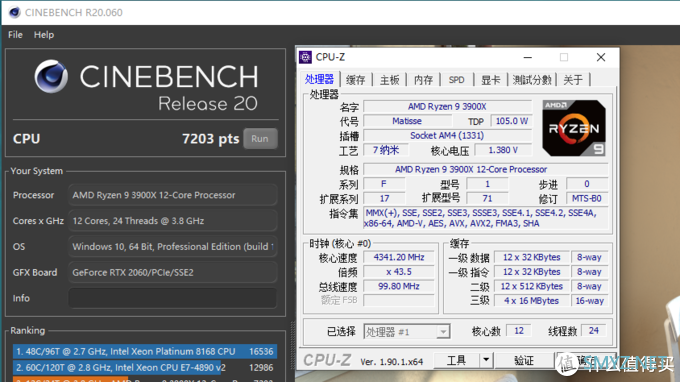This screenshot has height=382, width=680.
Task: Click the 105.0 W TDP value
Action: tap(512, 121)
